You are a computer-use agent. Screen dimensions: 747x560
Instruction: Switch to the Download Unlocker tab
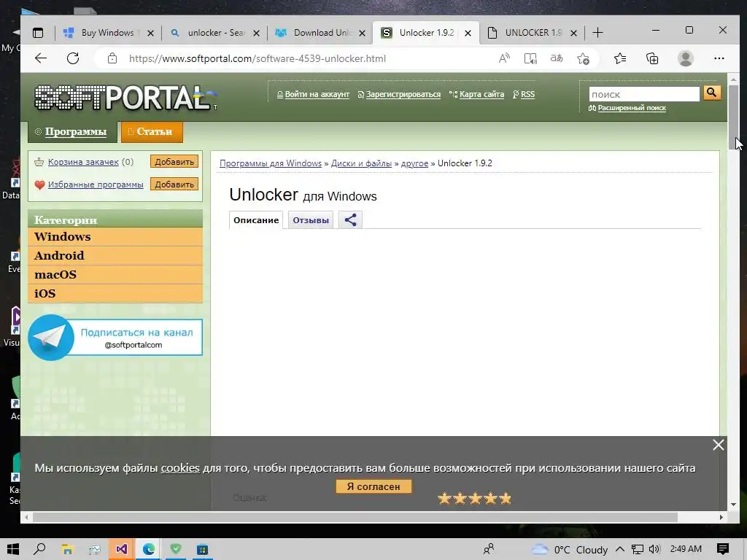[322, 33]
